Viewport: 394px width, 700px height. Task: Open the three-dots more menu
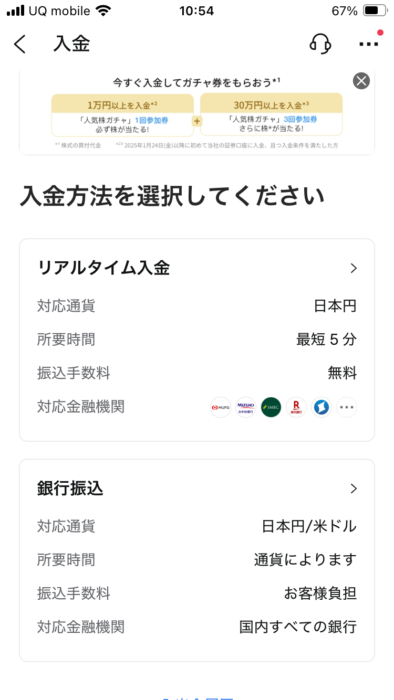click(x=369, y=44)
